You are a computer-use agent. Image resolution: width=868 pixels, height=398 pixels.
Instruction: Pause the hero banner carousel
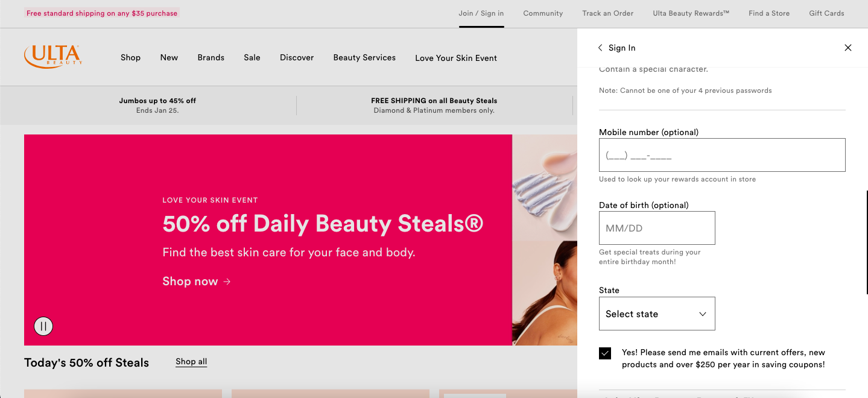[x=43, y=326]
